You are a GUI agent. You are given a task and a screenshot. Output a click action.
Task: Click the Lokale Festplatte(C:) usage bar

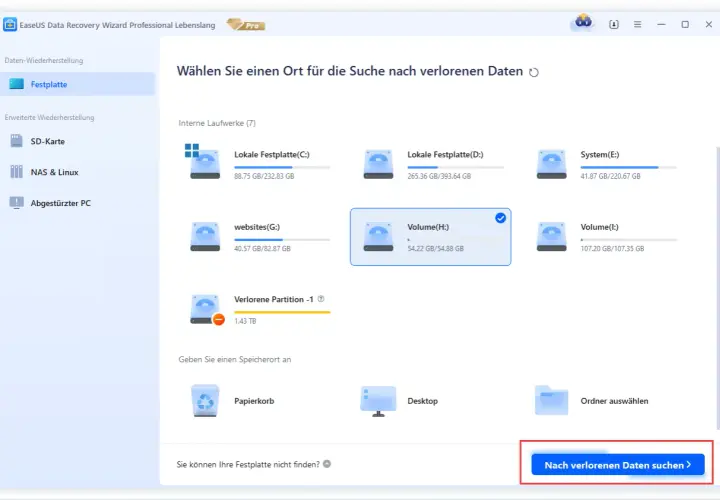click(x=282, y=167)
